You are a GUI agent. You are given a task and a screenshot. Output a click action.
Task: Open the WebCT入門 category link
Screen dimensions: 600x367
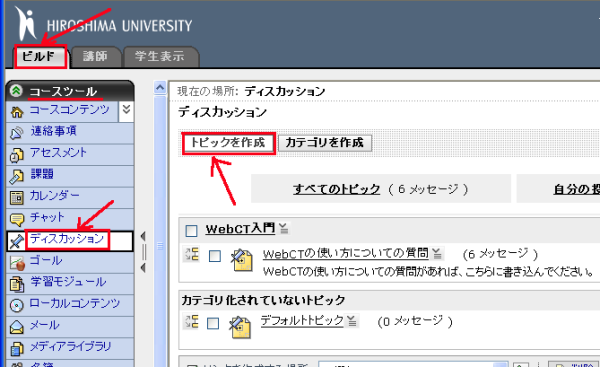point(240,229)
